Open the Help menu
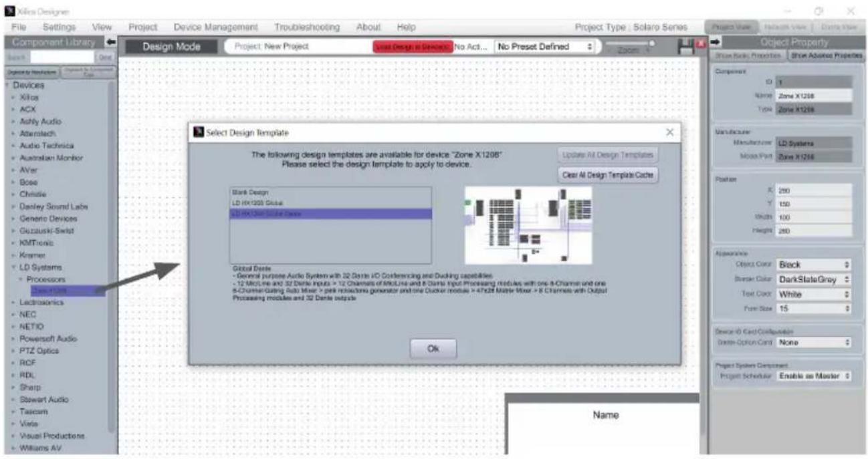 coord(406,27)
